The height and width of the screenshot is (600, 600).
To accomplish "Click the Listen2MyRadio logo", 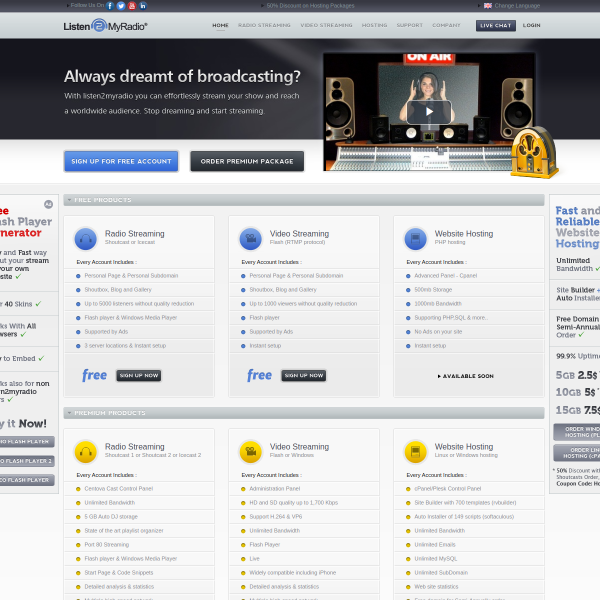I will (x=105, y=26).
